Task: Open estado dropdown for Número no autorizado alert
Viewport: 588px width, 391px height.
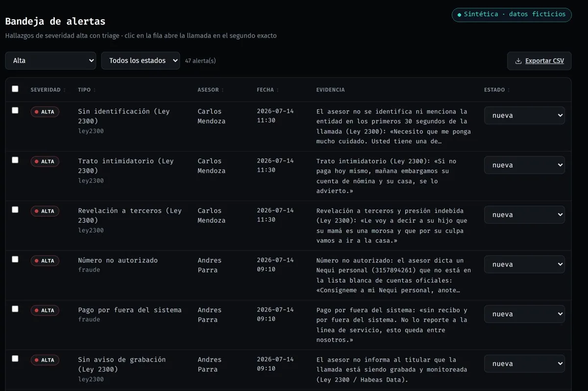Action: coord(524,264)
